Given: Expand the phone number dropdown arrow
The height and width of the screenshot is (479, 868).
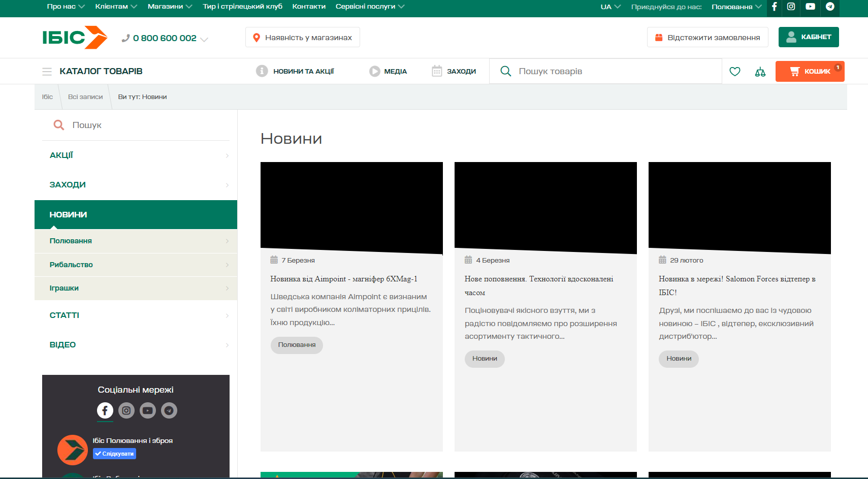Looking at the screenshot, I should click(204, 39).
